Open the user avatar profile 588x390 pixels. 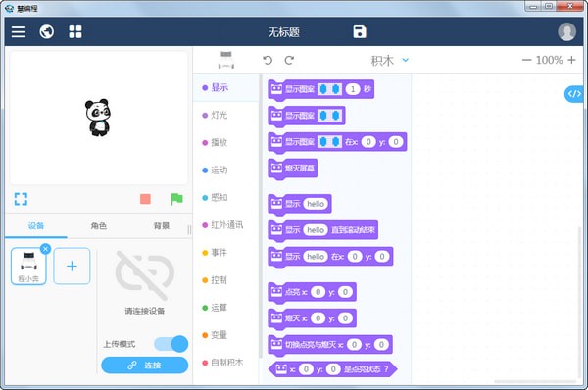click(566, 32)
